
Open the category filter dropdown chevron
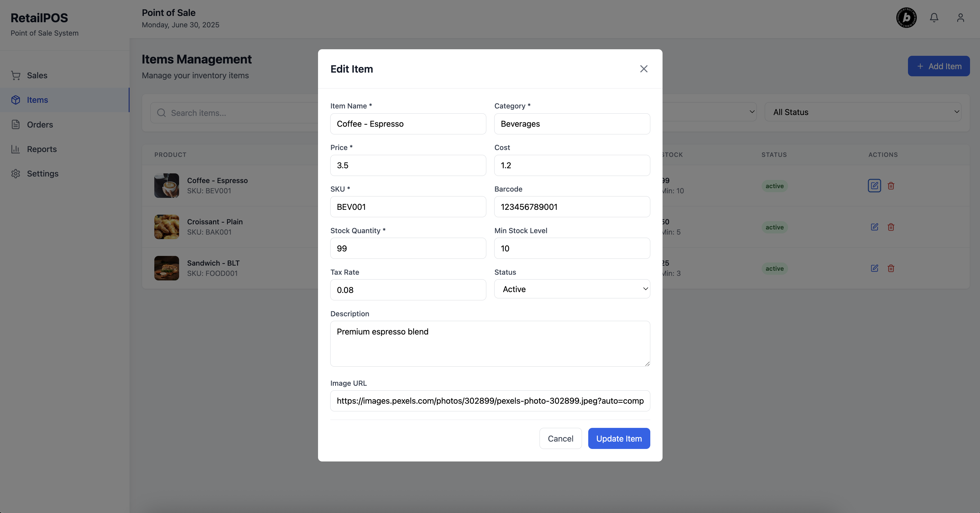[752, 112]
